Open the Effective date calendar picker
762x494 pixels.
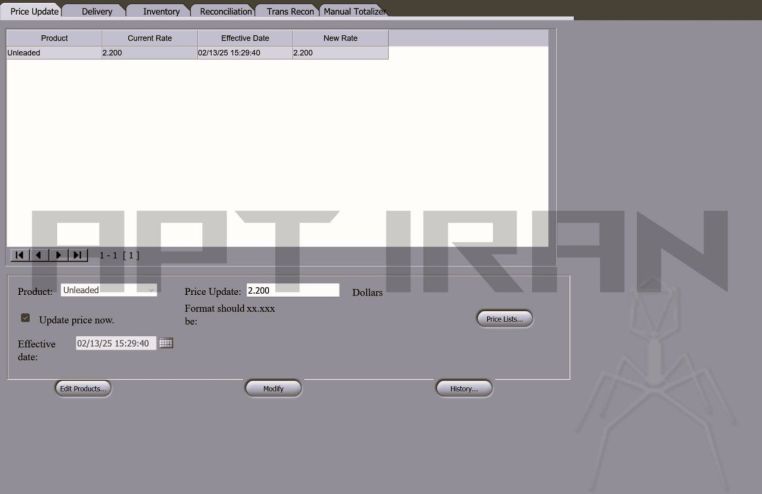coord(166,343)
